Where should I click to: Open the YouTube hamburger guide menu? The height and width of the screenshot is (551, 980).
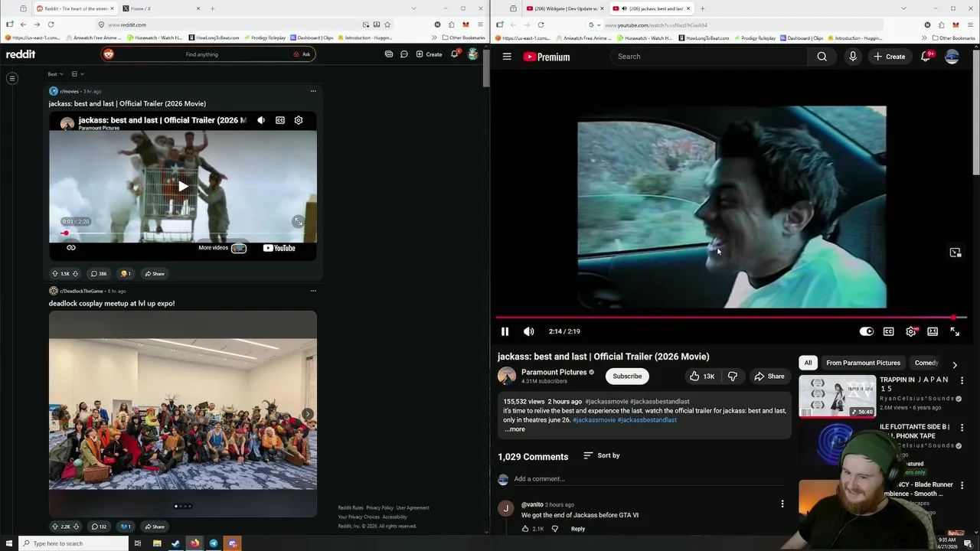tap(507, 57)
